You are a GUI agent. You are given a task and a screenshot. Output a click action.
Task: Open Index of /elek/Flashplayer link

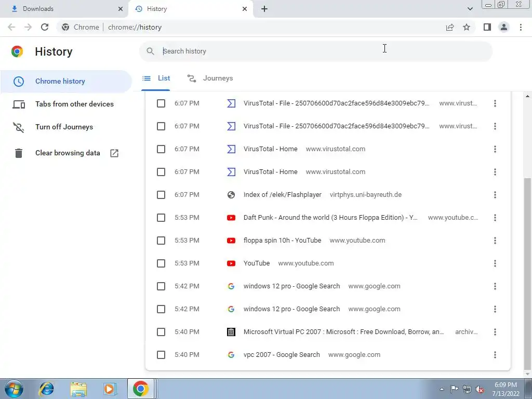(282, 195)
